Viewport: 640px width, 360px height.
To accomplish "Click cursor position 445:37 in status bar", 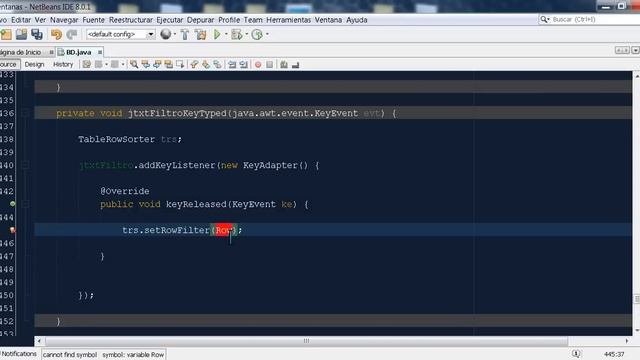I will 614,355.
